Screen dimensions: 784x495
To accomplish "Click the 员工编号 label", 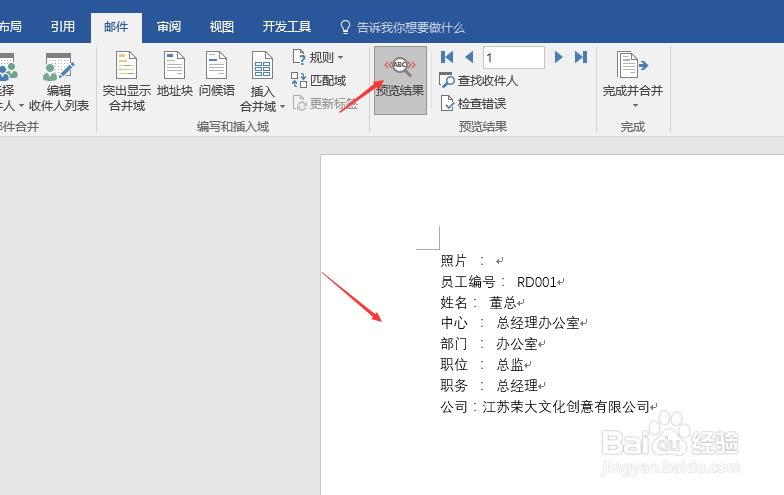I will [468, 282].
